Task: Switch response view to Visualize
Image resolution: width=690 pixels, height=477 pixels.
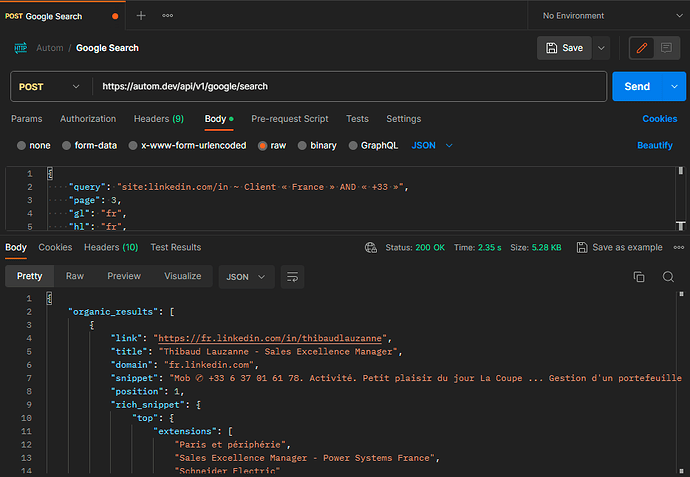Action: pos(183,276)
